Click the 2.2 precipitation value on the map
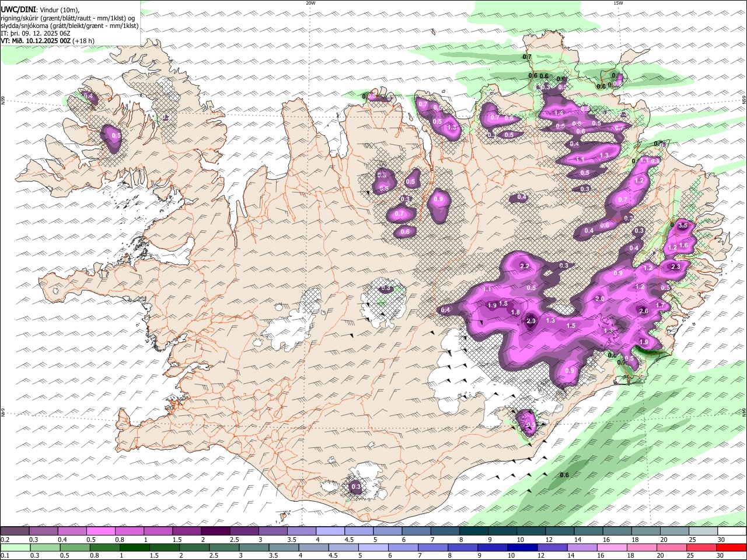Viewport: 747px width, 560px height. click(x=524, y=267)
